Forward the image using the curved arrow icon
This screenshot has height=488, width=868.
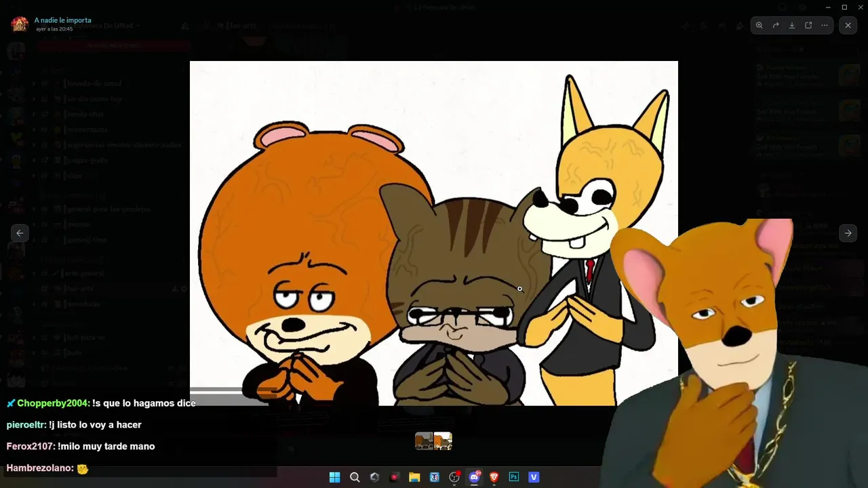tap(776, 25)
